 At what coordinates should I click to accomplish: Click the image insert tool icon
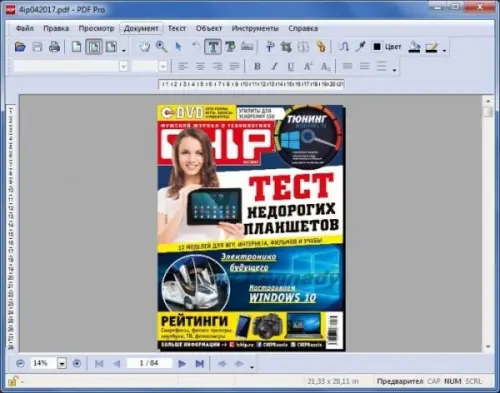tap(247, 47)
